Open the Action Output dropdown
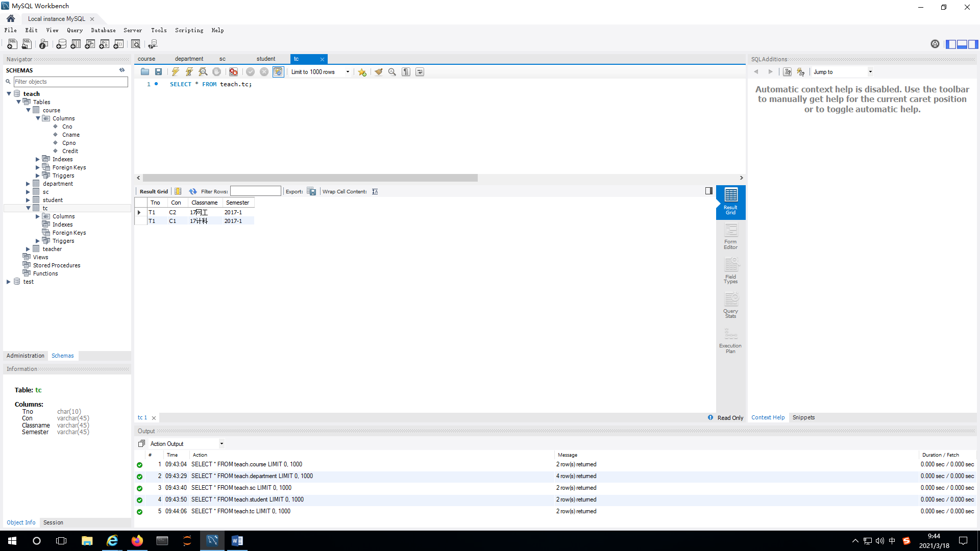The width and height of the screenshot is (980, 551). tap(222, 443)
